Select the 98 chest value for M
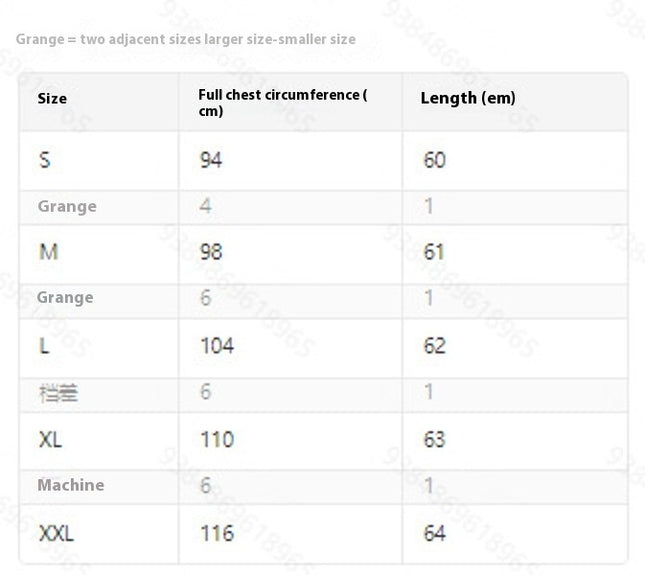The image size is (645, 575). point(211,252)
